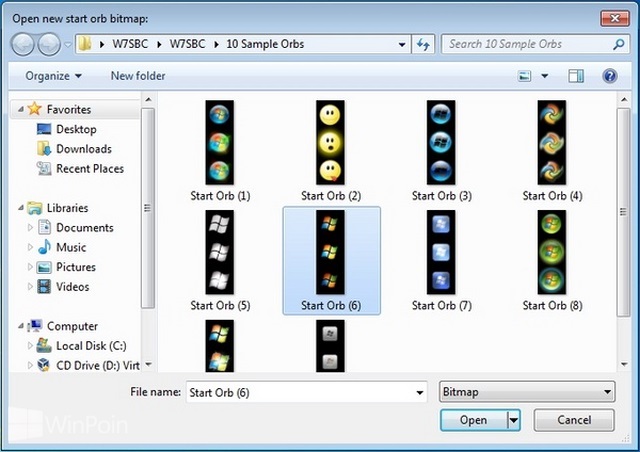Open CD Drive (D:) in navigation pane

click(98, 365)
